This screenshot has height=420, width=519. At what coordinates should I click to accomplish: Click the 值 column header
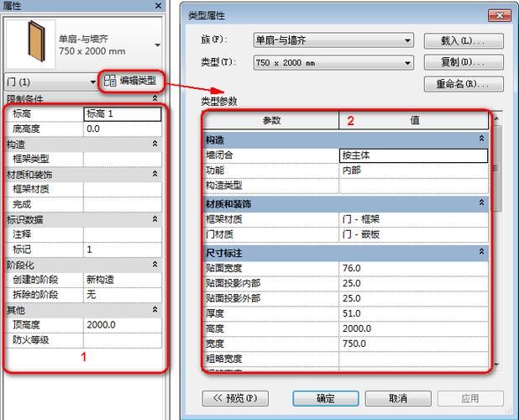tap(414, 120)
